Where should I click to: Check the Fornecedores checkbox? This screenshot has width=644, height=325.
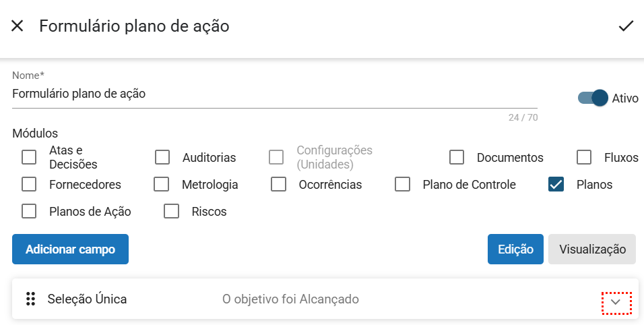29,184
